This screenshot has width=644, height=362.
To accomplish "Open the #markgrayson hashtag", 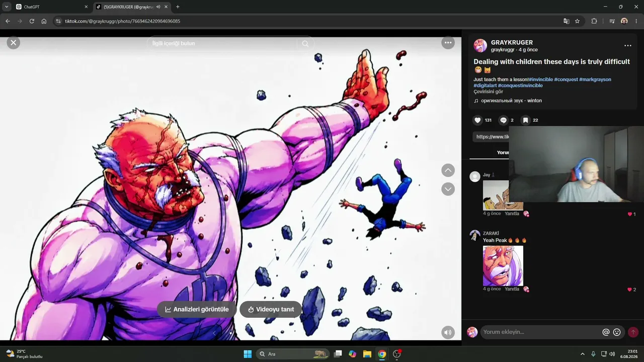I will (x=595, y=79).
